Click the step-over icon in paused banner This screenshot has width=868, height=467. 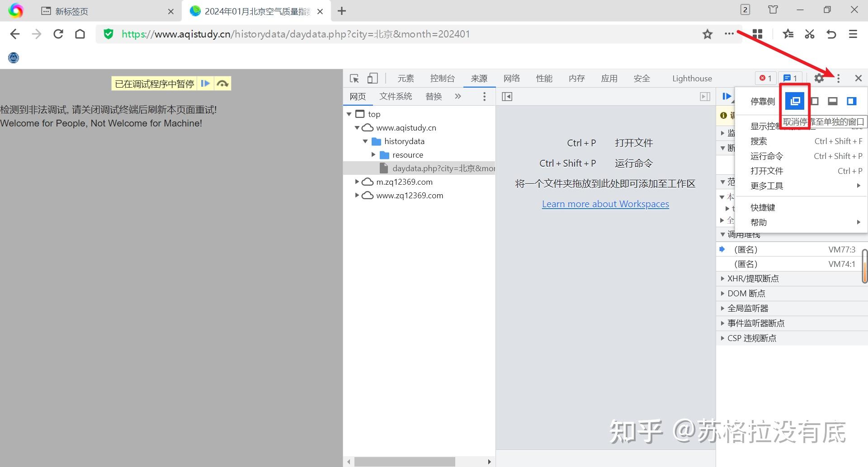tap(222, 83)
